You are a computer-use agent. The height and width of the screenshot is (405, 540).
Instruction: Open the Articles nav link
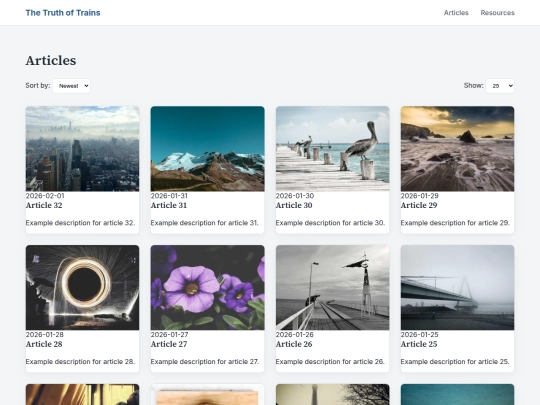[x=456, y=13]
